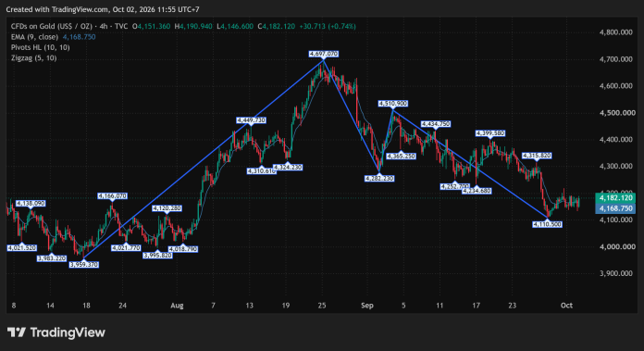Click the '3,995.820' pivot low label
Viewport: 644px width, 351px height.
pyautogui.click(x=157, y=256)
